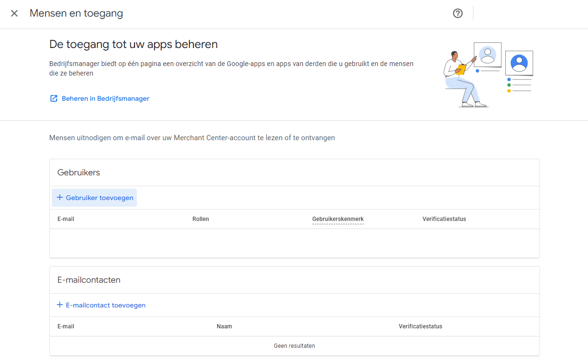Image resolution: width=588 pixels, height=364 pixels.
Task: Click the plus icon on Gebruiker toevoegen
Action: tap(61, 198)
